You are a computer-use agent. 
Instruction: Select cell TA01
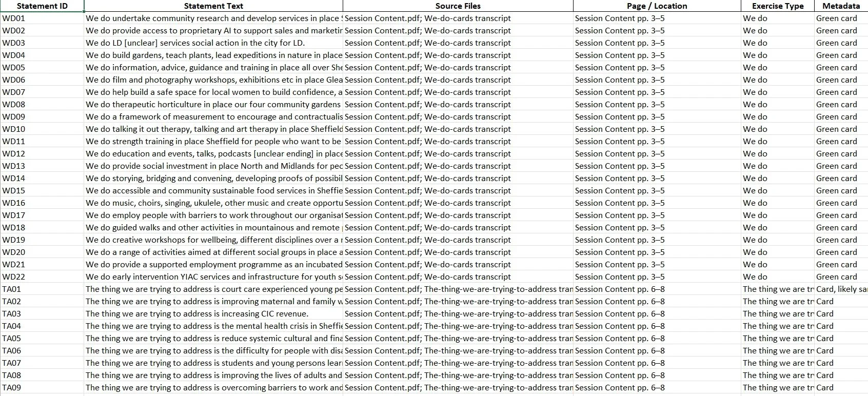click(42, 289)
